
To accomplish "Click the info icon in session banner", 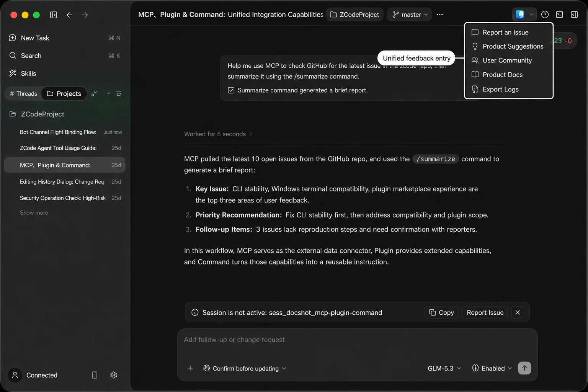I will [x=195, y=312].
